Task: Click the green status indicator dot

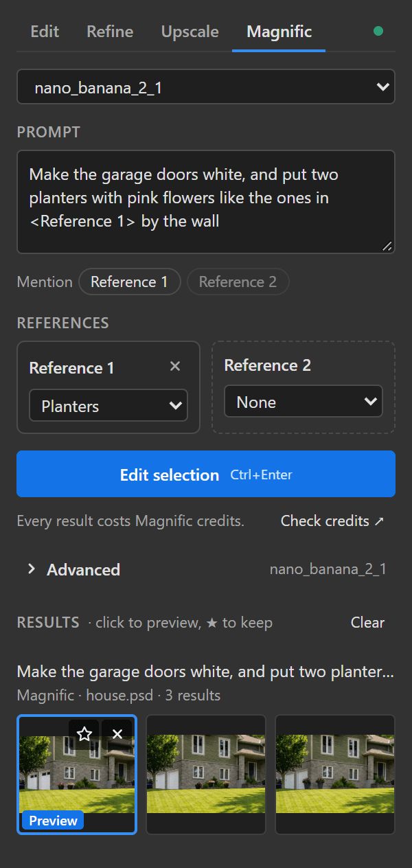Action: pyautogui.click(x=378, y=31)
